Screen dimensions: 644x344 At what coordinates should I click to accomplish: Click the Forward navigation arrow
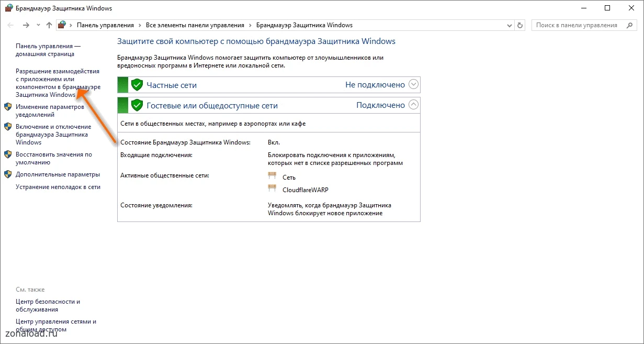(26, 25)
